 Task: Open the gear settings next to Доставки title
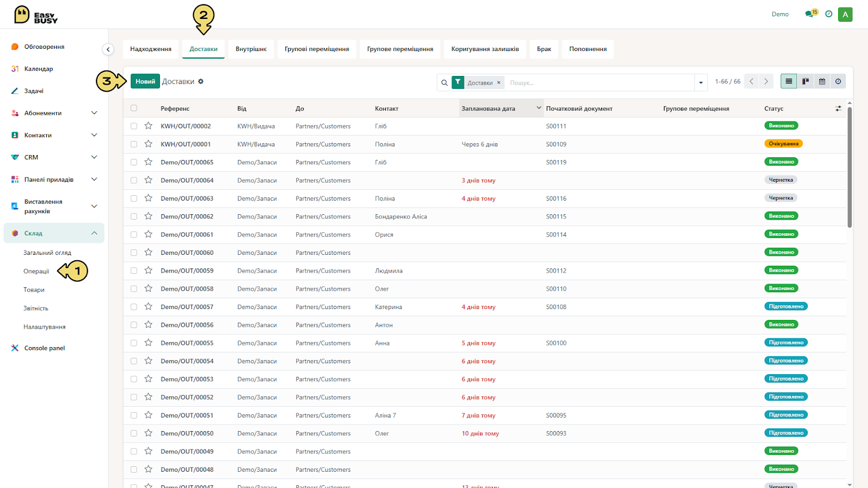[201, 81]
